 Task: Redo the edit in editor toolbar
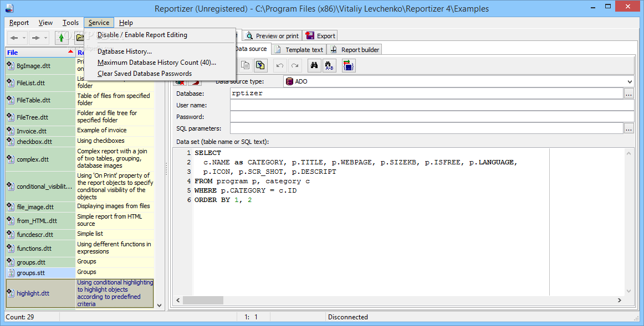pyautogui.click(x=294, y=65)
